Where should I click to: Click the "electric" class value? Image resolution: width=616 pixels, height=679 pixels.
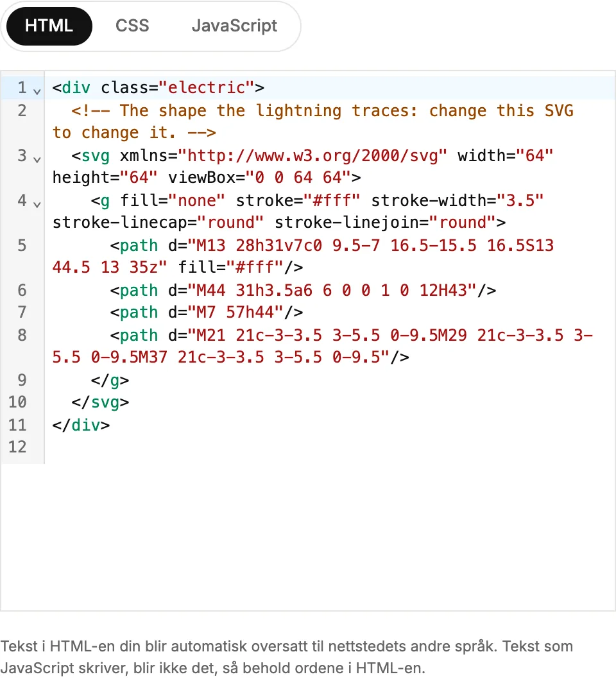tap(207, 87)
